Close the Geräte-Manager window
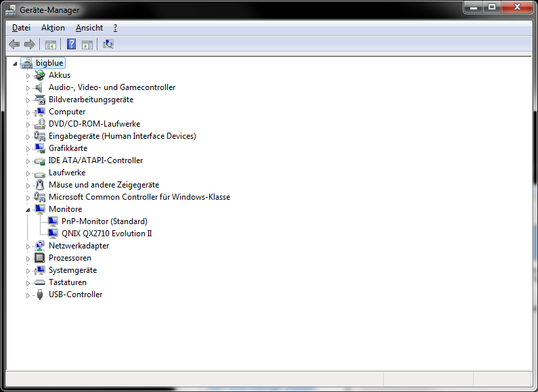The height and width of the screenshot is (392, 538). tap(518, 7)
